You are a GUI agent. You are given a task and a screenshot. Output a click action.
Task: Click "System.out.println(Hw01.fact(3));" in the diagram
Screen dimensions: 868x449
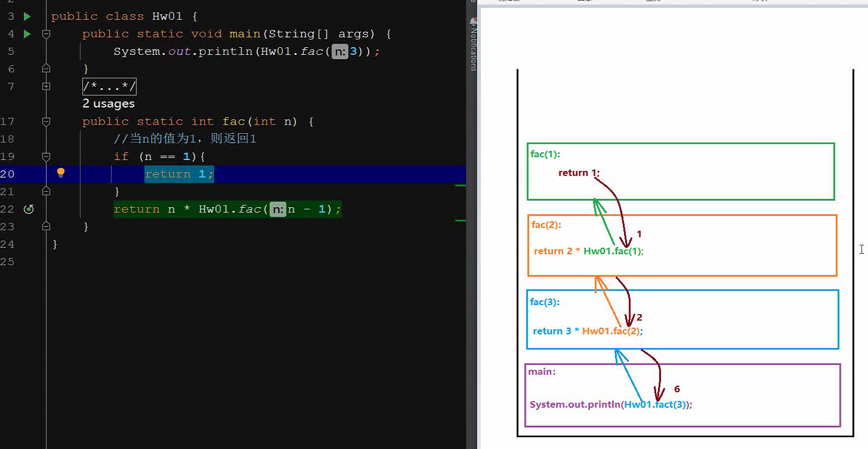click(611, 405)
